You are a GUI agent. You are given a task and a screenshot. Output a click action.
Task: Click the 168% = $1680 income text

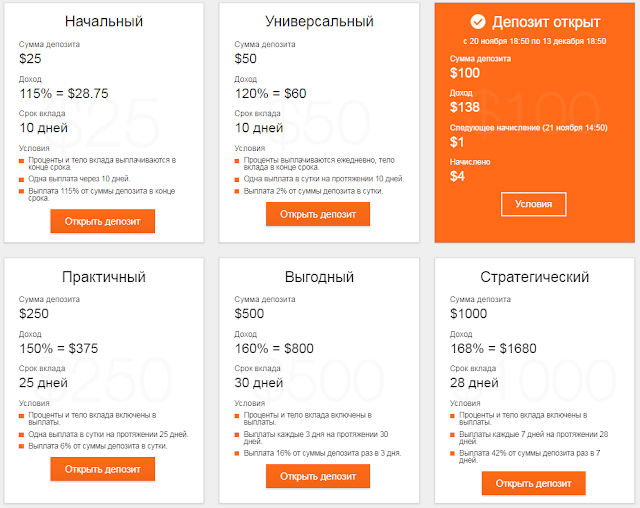(493, 348)
